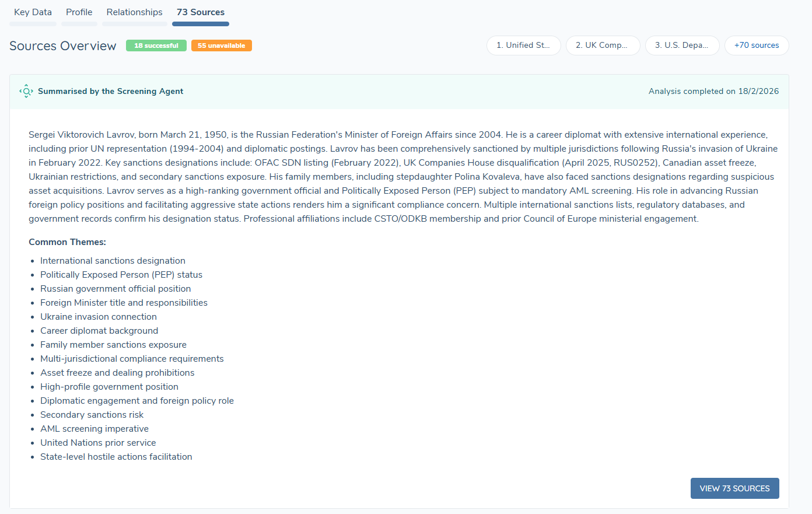Open source chip 1. Unified St...
Screen dimensions: 812x514
[523, 46]
